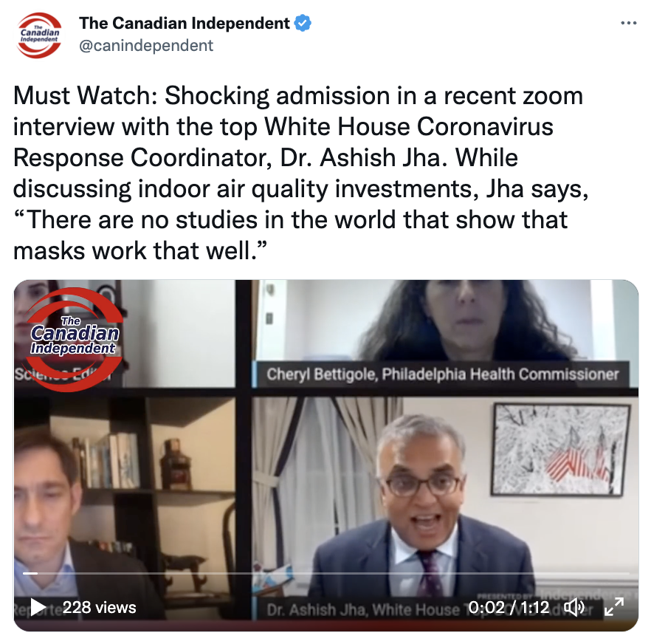The width and height of the screenshot is (651, 644).
Task: Click the 0:02 / 1:12 time display
Action: point(509,607)
